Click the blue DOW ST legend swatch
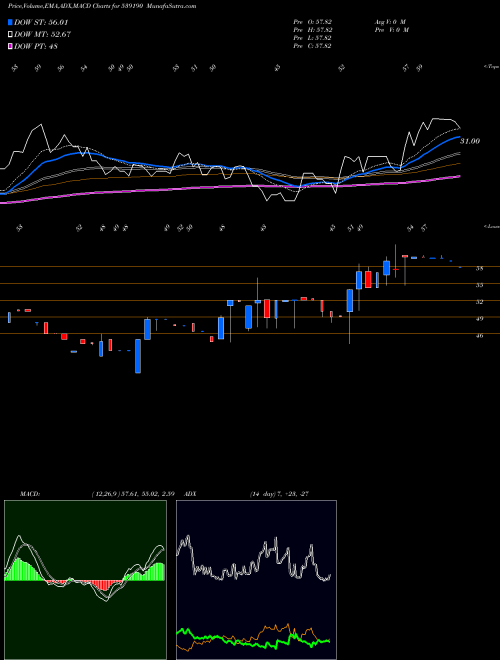Screen dimensions: 500x660 [10, 22]
